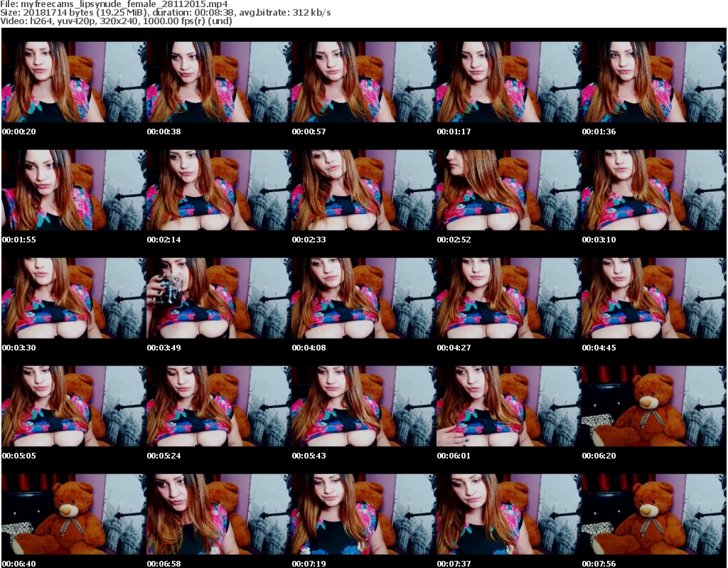The image size is (728, 568).
Task: Select the thumbnail at timestamp 00:01:55
Action: point(74,190)
